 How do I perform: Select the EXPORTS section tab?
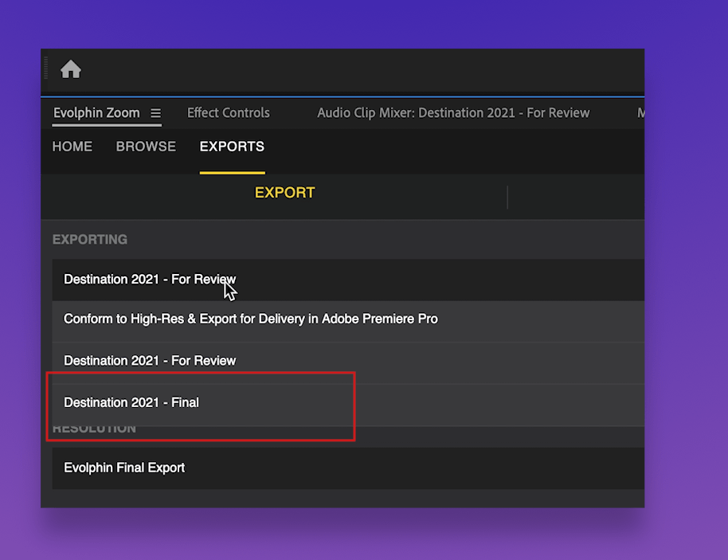point(232,147)
